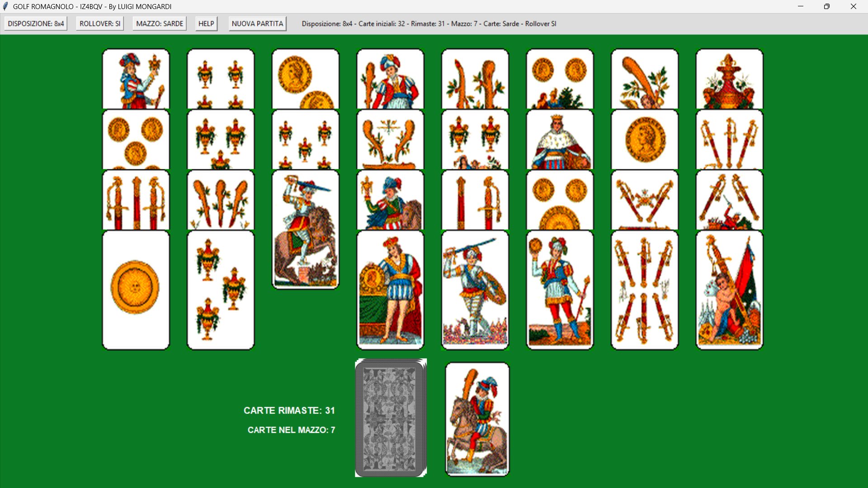This screenshot has height=488, width=868.
Task: Toggle the ROLLOVER: SI setting
Action: 100,23
